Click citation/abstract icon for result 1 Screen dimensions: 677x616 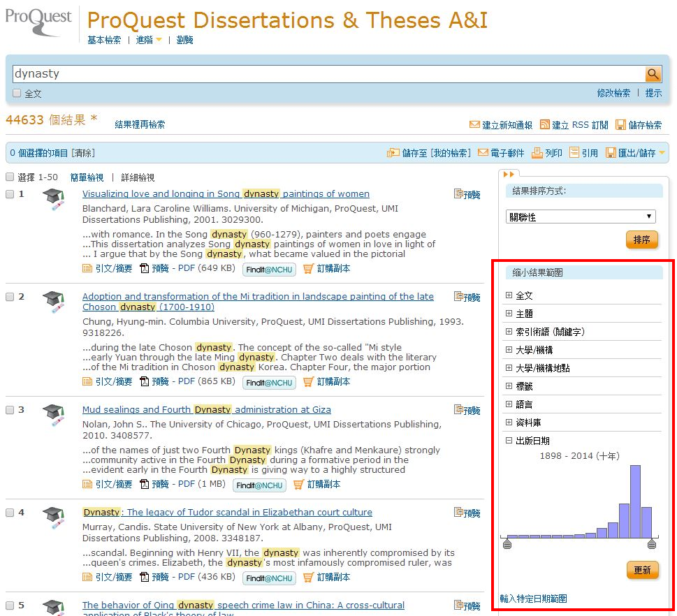click(87, 268)
